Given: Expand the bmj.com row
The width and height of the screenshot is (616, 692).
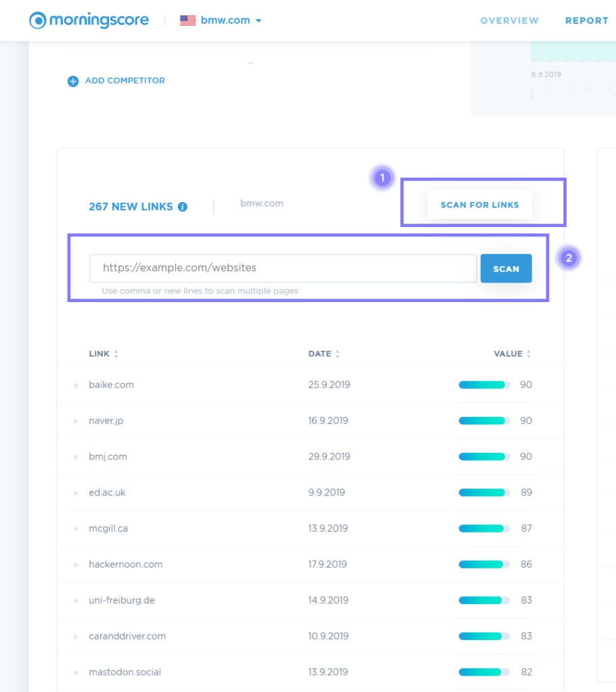Looking at the screenshot, I should (76, 458).
